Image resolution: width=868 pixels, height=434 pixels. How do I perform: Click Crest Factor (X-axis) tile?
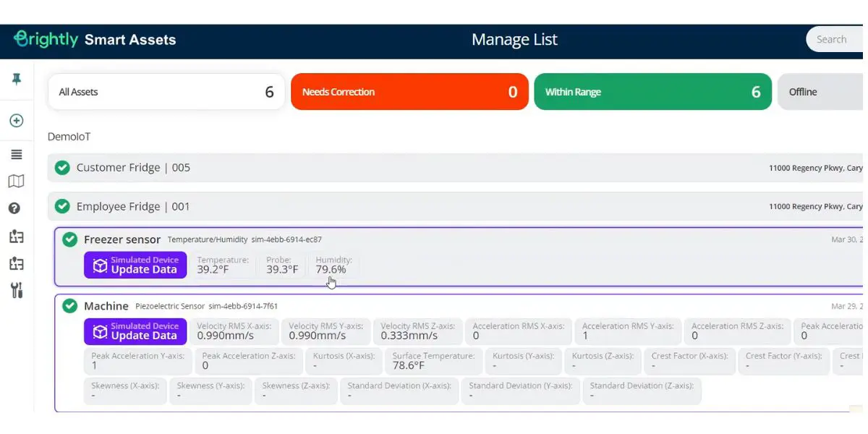pyautogui.click(x=689, y=361)
